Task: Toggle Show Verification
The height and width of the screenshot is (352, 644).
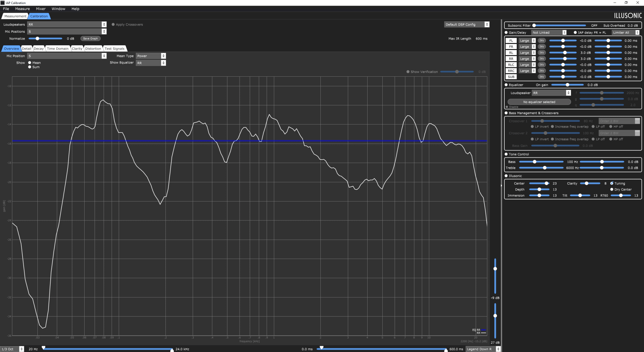Action: pos(408,72)
